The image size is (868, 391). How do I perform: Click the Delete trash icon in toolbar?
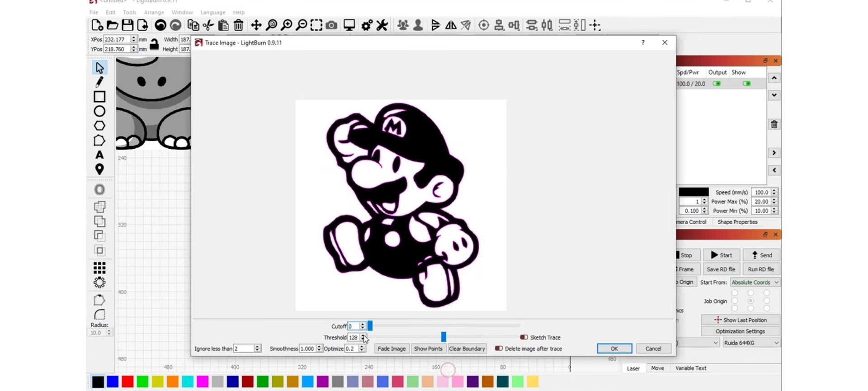click(239, 25)
